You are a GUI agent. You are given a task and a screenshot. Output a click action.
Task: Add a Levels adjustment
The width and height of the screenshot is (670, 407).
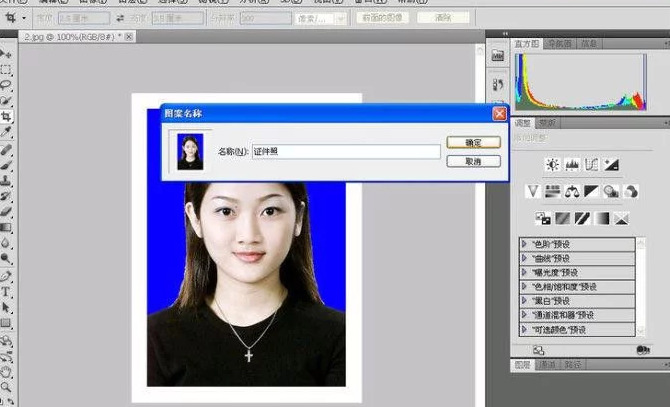(572, 164)
